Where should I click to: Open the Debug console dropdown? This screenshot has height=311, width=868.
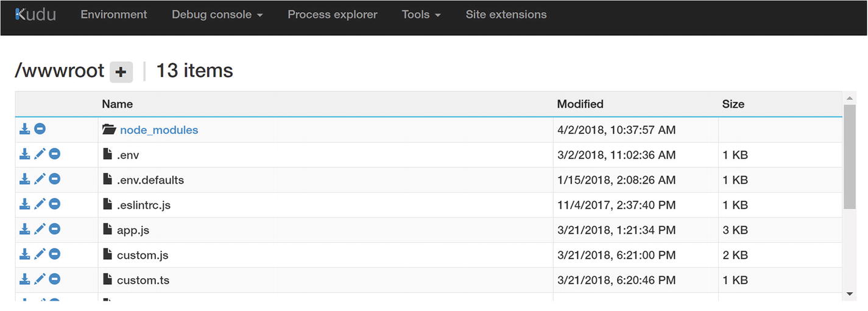217,15
